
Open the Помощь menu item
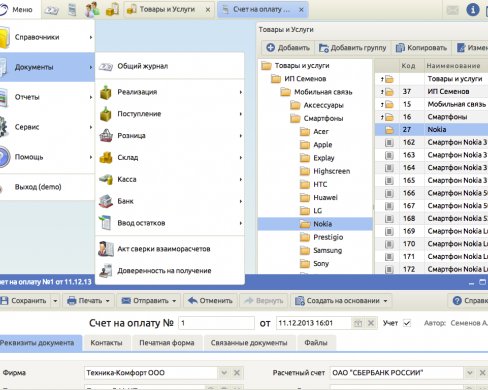coord(47,157)
